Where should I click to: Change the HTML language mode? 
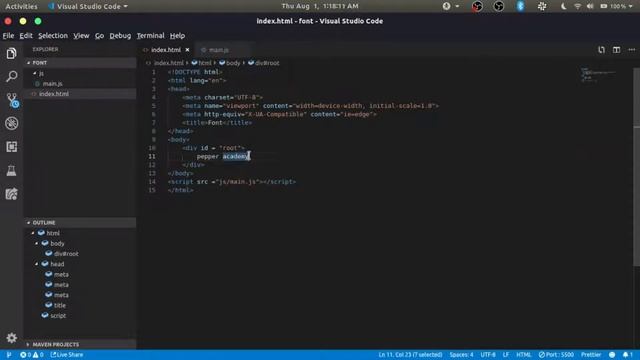524,355
